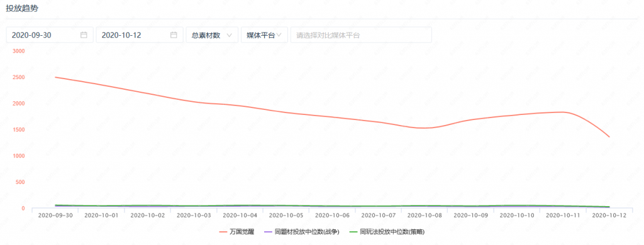Click x-axis label 2020-10-06
The width and height of the screenshot is (644, 245).
[332, 215]
